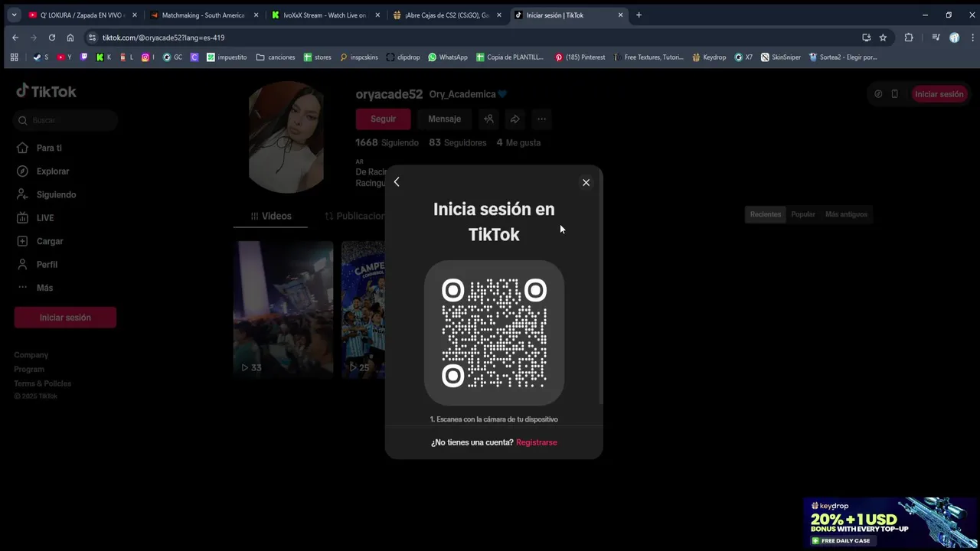Image resolution: width=980 pixels, height=551 pixels.
Task: Open the Steam bookmark
Action: pos(40,57)
